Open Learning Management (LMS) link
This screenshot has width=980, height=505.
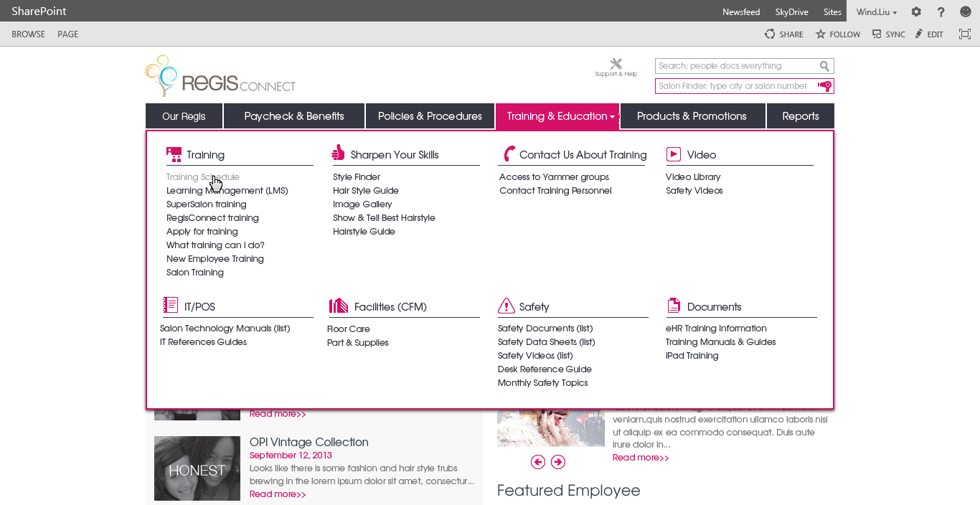[227, 191]
